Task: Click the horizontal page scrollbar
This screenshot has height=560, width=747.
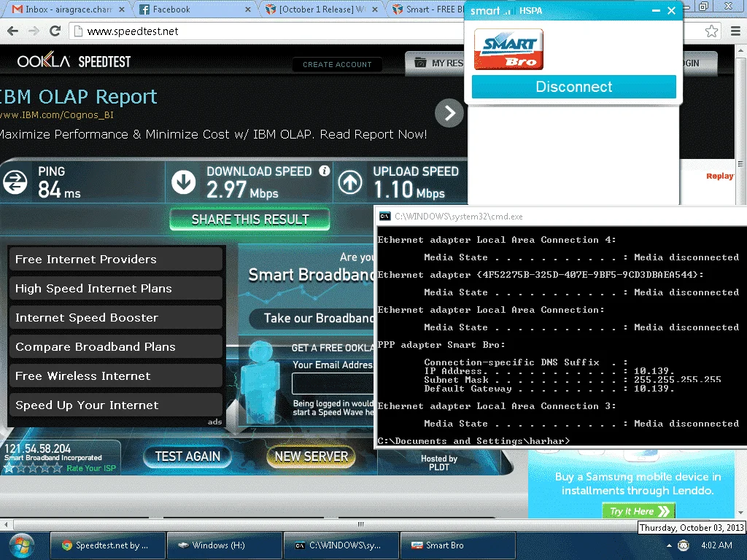Action: [360, 525]
